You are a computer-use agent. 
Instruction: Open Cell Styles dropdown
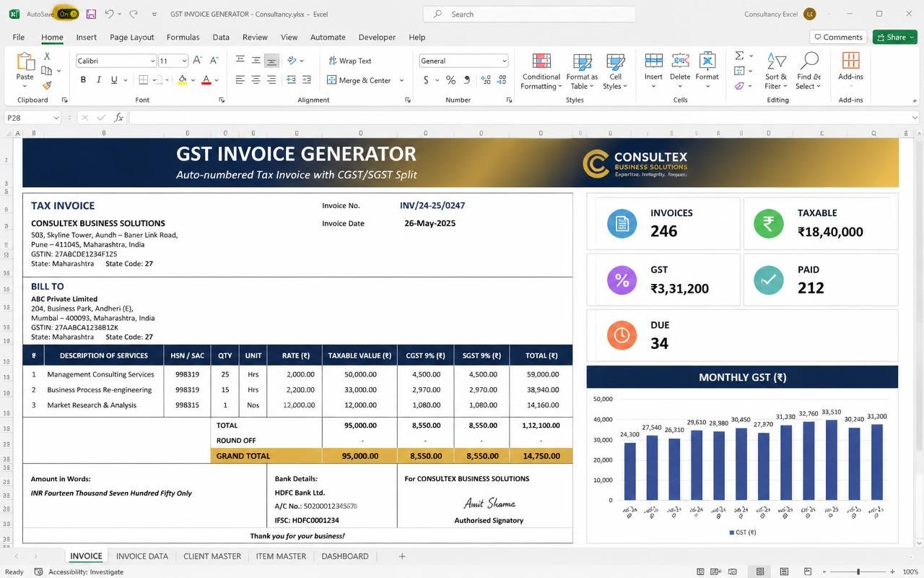tap(615, 71)
